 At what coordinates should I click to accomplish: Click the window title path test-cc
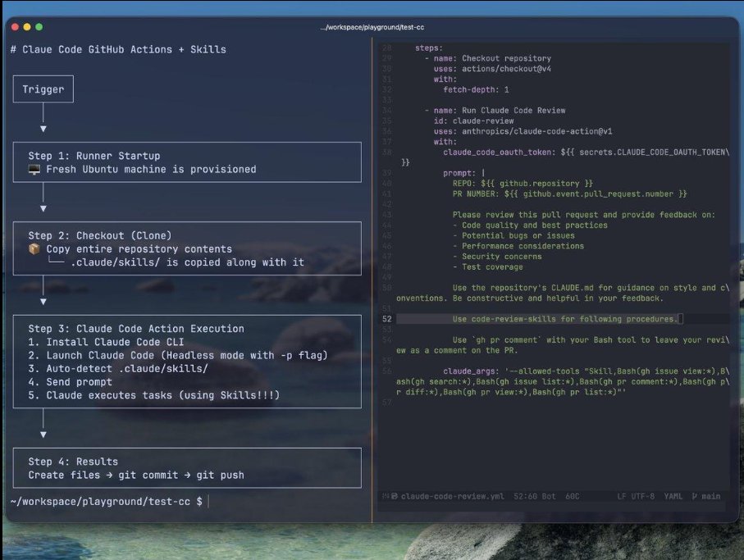click(x=372, y=27)
